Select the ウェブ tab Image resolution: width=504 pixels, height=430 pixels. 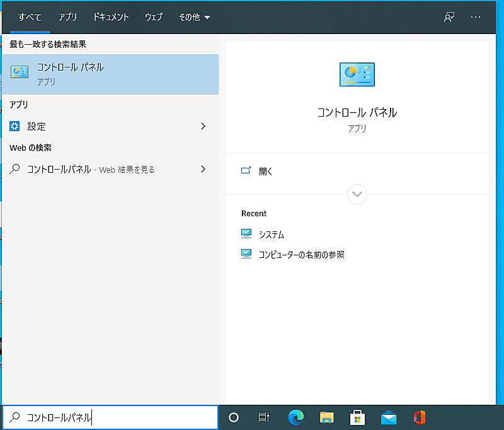click(153, 17)
